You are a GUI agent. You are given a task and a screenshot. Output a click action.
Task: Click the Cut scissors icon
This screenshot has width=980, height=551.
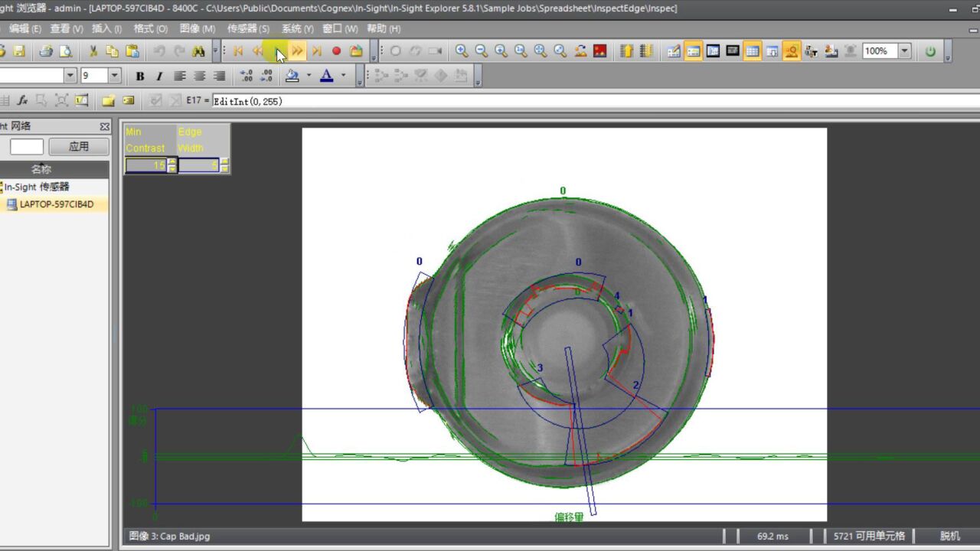[x=93, y=51]
